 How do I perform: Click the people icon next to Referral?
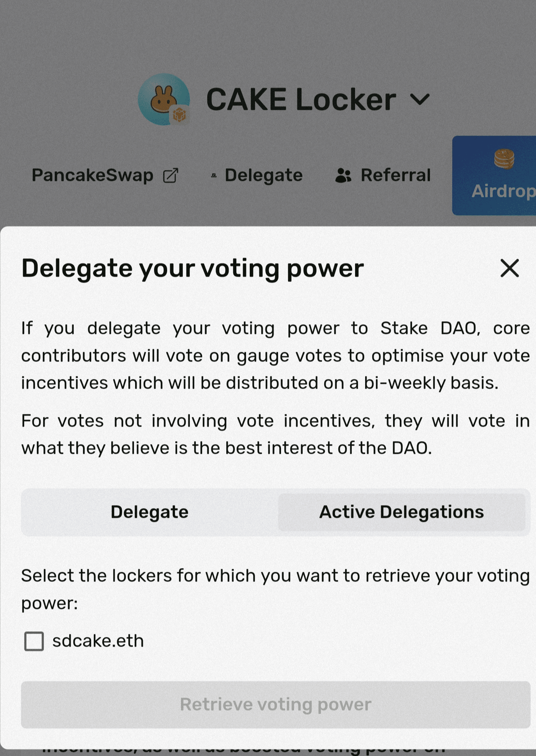coord(343,175)
